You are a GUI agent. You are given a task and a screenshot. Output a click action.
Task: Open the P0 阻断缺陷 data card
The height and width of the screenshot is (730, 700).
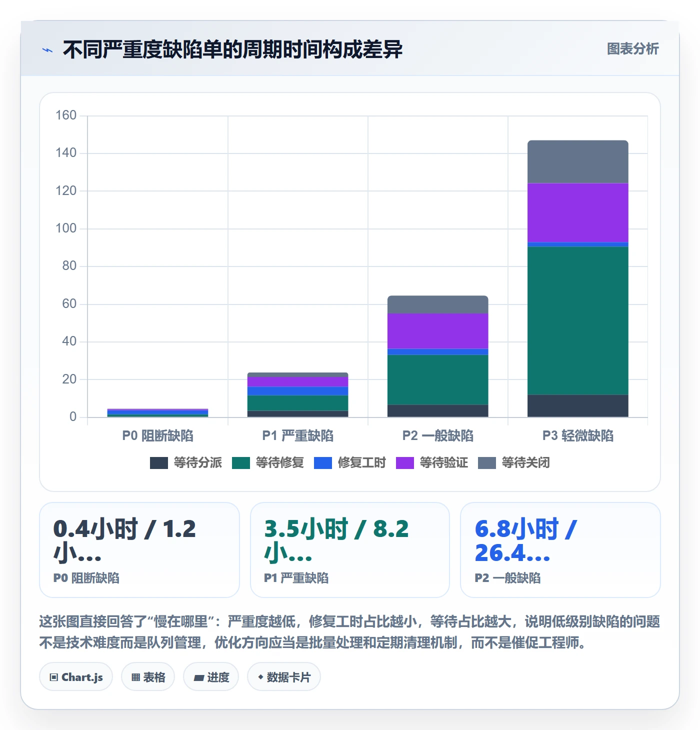pyautogui.click(x=139, y=550)
